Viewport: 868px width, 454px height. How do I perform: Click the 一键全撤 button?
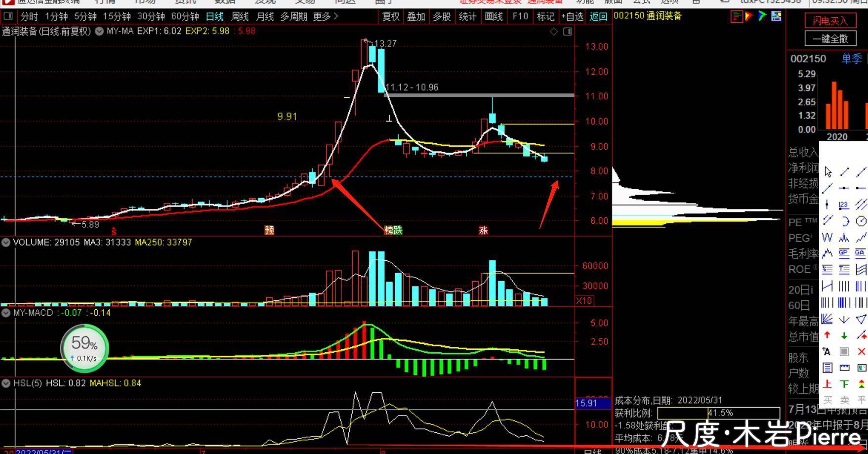click(830, 39)
